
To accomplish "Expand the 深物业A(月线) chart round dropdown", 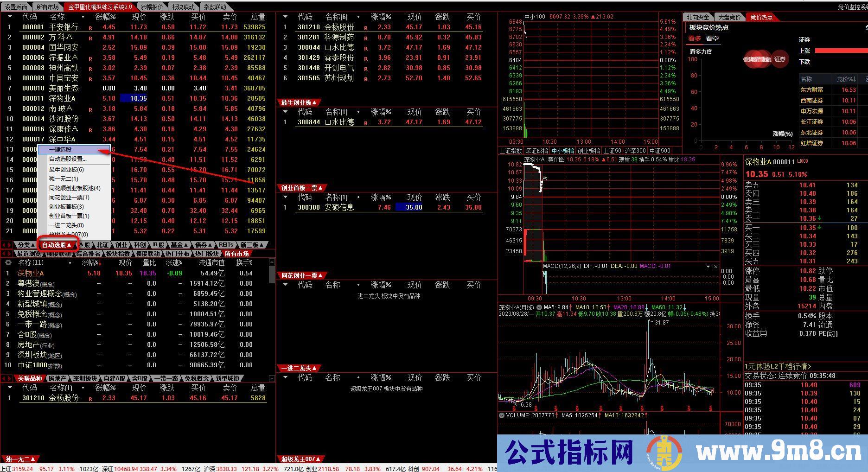I will coord(539,307).
